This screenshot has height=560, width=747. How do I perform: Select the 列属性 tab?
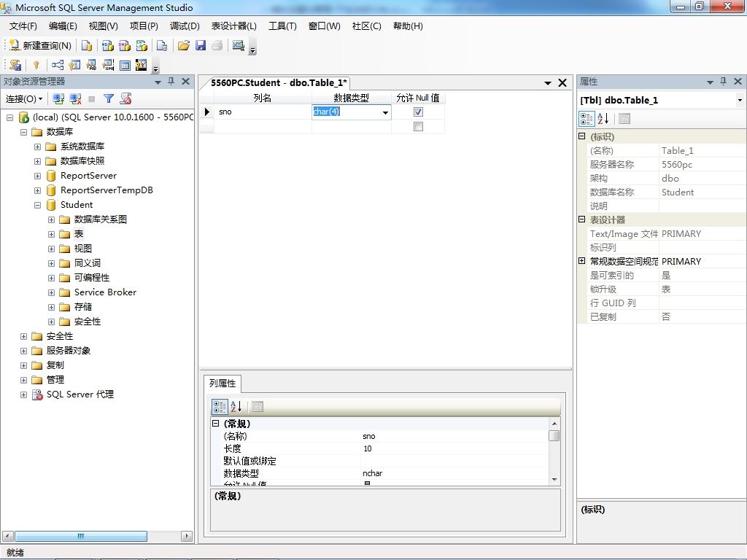point(222,384)
